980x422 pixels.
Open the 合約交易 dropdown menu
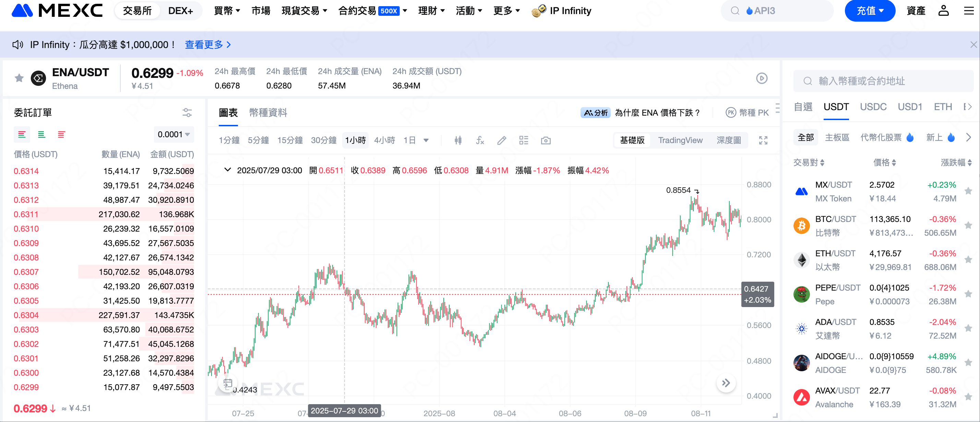tap(373, 11)
